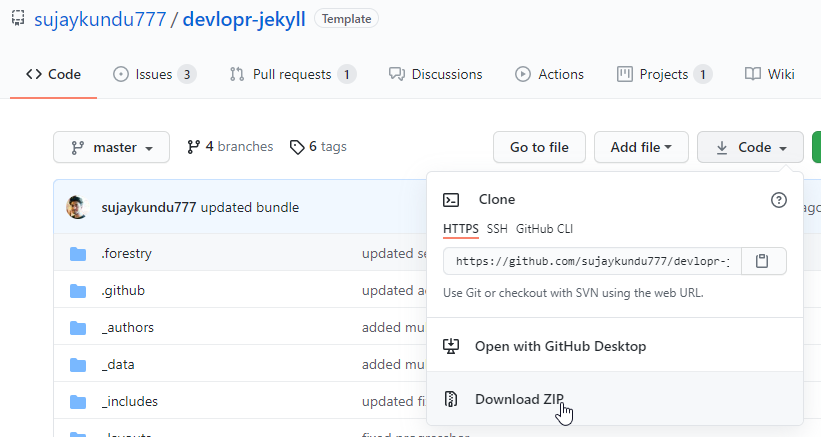Open .github commit message 'updated'
Viewport: 821px width, 437px height.
[394, 290]
